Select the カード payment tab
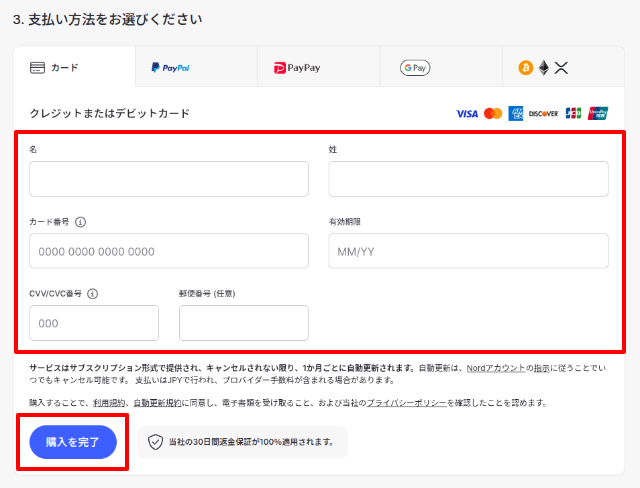The height and width of the screenshot is (488, 640). point(74,68)
